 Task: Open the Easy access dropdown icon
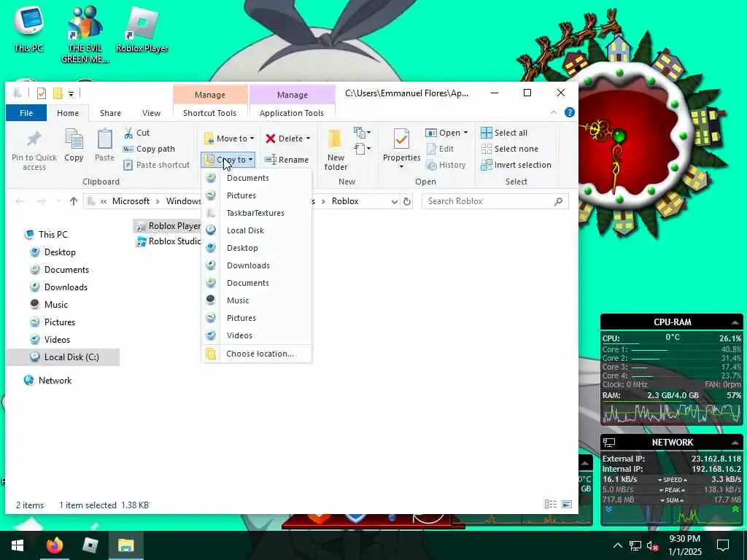[x=362, y=149]
